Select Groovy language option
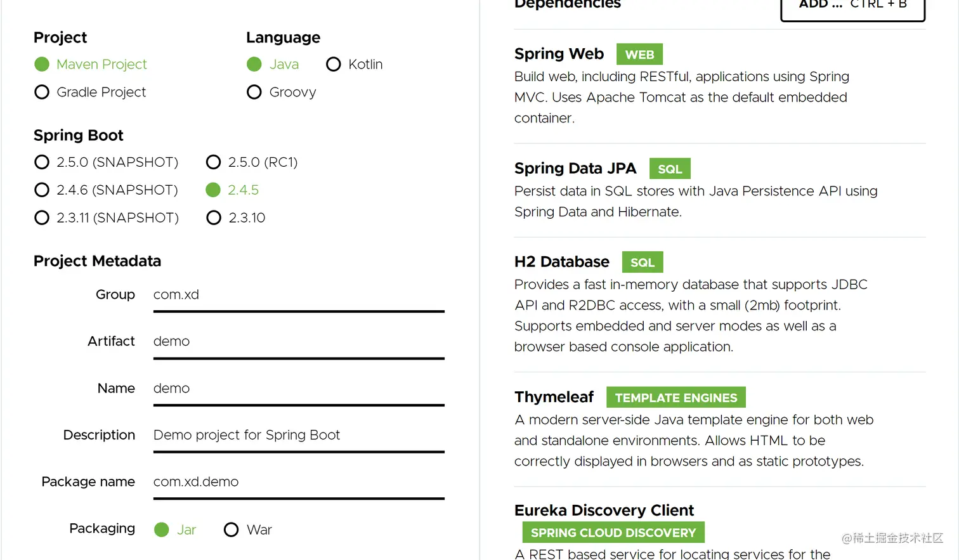This screenshot has width=959, height=560. (254, 93)
